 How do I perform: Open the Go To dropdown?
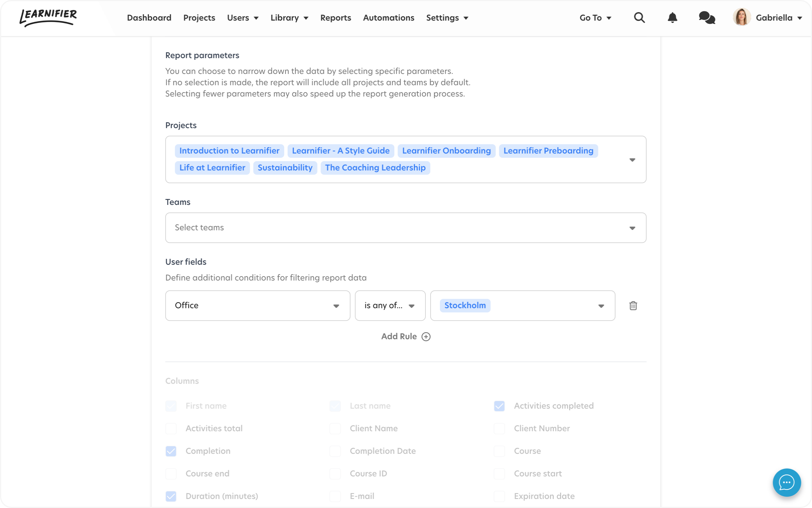(x=595, y=17)
